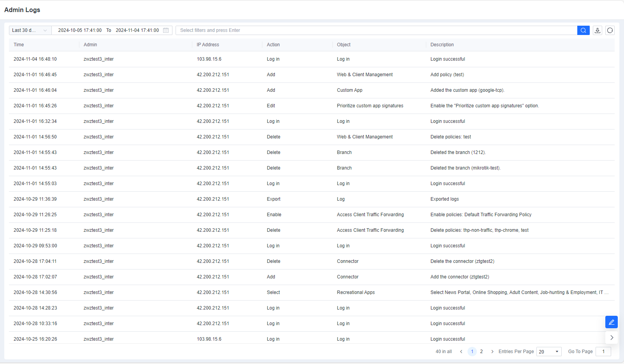624x364 pixels.
Task: Click description Add the connector (ztgtest2)
Action: tap(460, 277)
